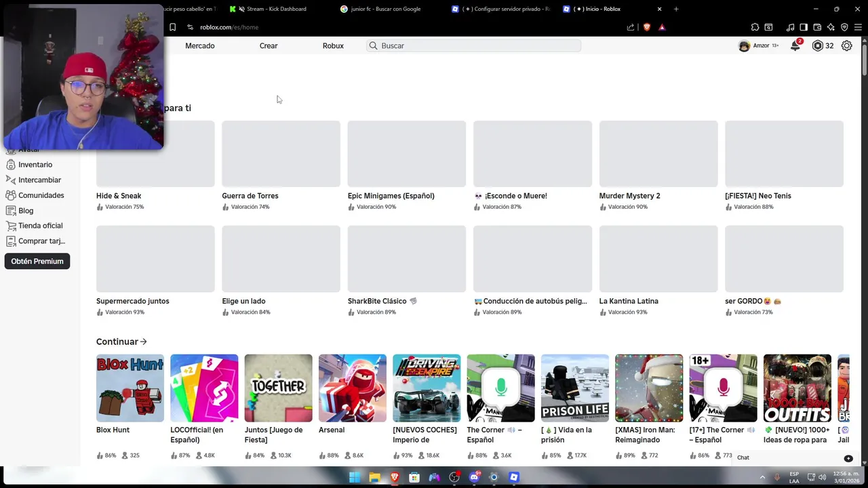Viewport: 868px width, 488px height.
Task: Open the Inventario sidebar icon
Action: pos(11,165)
